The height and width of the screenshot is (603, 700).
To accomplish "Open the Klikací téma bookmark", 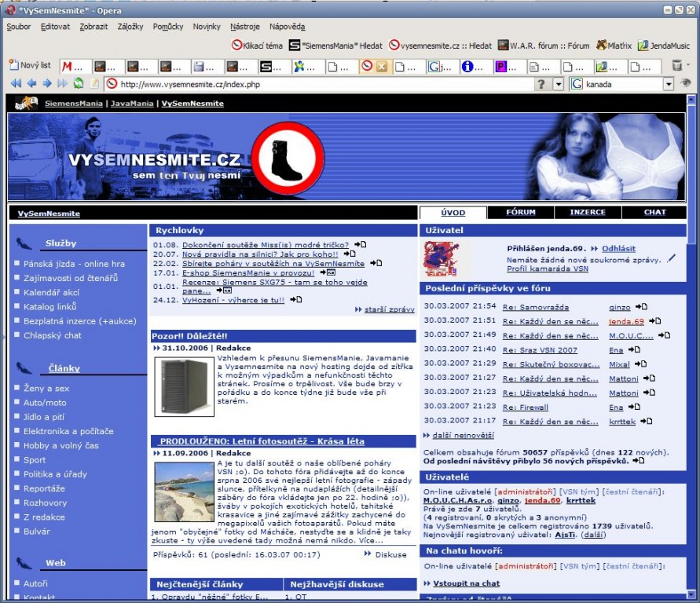I will coord(257,46).
